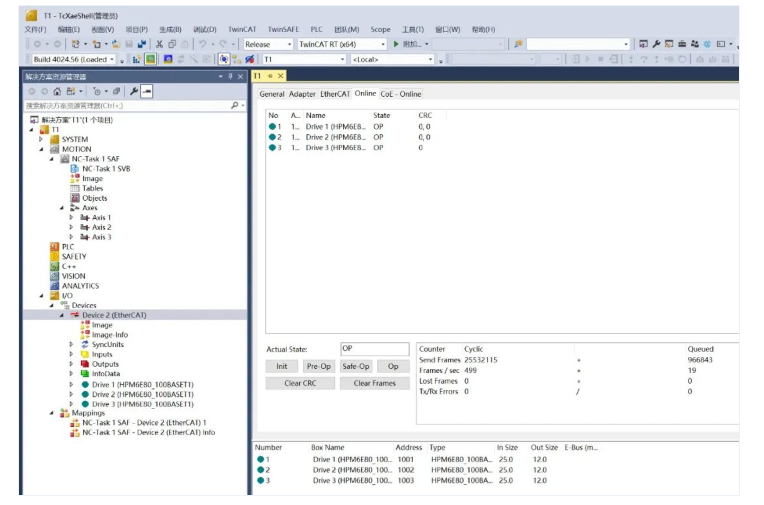This screenshot has height=505, width=764.
Task: Click the Toolbox icon in top-right toolbar
Action: pos(682,44)
